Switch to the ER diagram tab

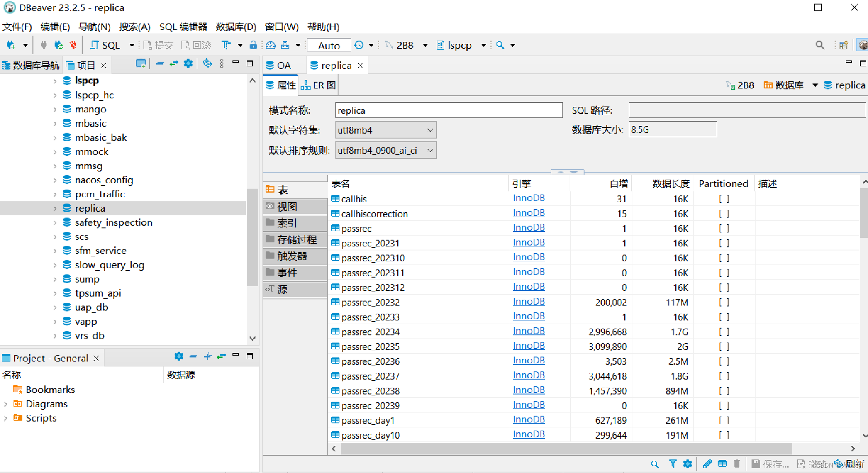(318, 85)
